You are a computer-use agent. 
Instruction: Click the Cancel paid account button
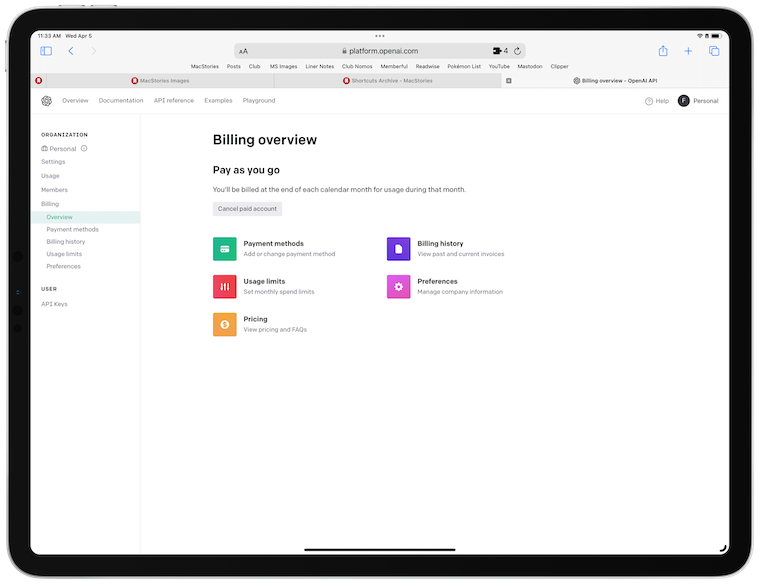pos(247,209)
